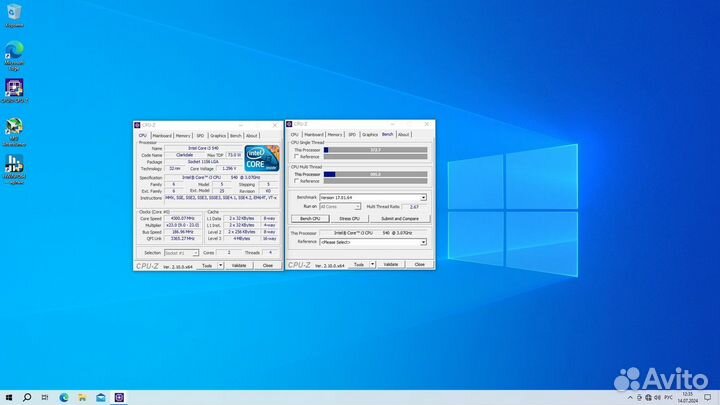Open Task View on the taskbar
The image size is (720, 405).
(45, 397)
